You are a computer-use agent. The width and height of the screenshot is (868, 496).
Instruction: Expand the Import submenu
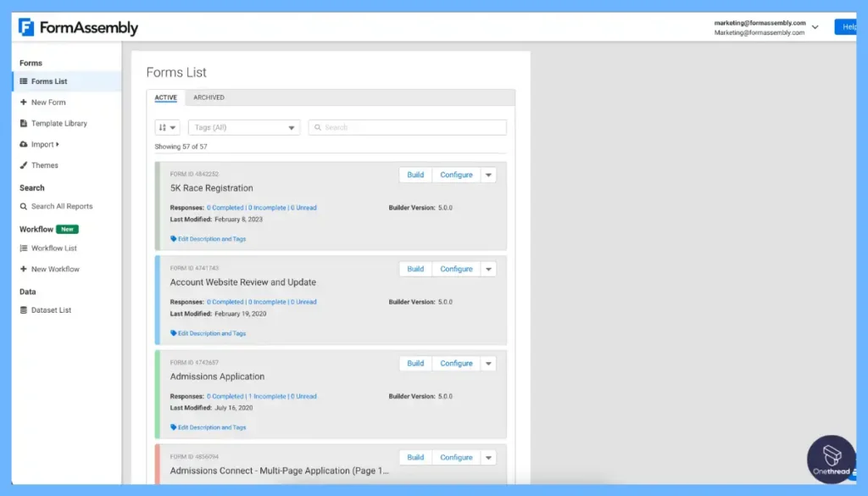click(x=45, y=144)
